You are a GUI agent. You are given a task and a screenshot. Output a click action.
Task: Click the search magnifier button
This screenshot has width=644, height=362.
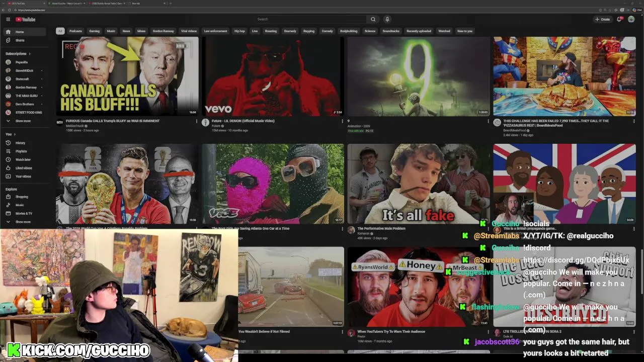pos(373,19)
